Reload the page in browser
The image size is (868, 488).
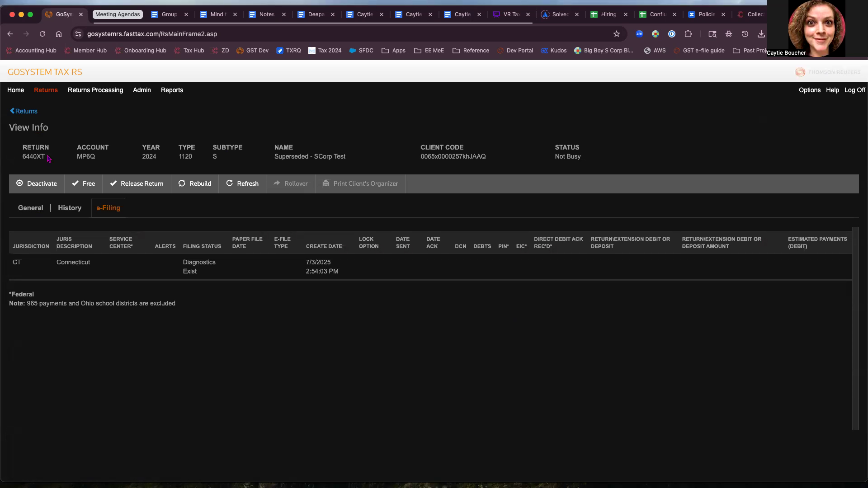(x=42, y=34)
